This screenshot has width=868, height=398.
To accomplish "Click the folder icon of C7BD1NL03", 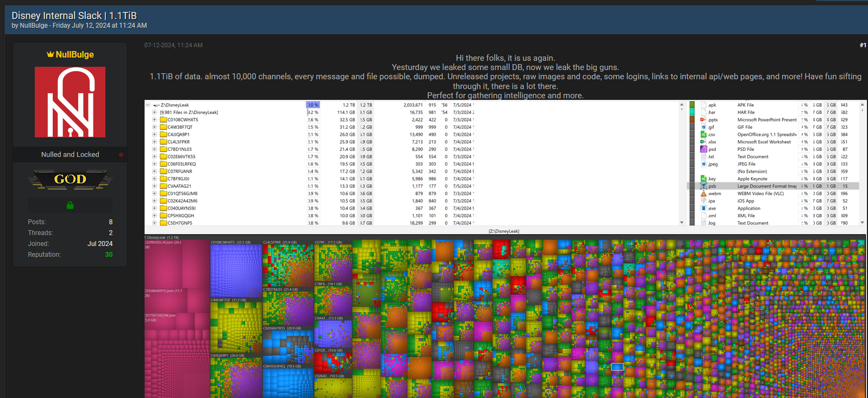I will [x=163, y=149].
